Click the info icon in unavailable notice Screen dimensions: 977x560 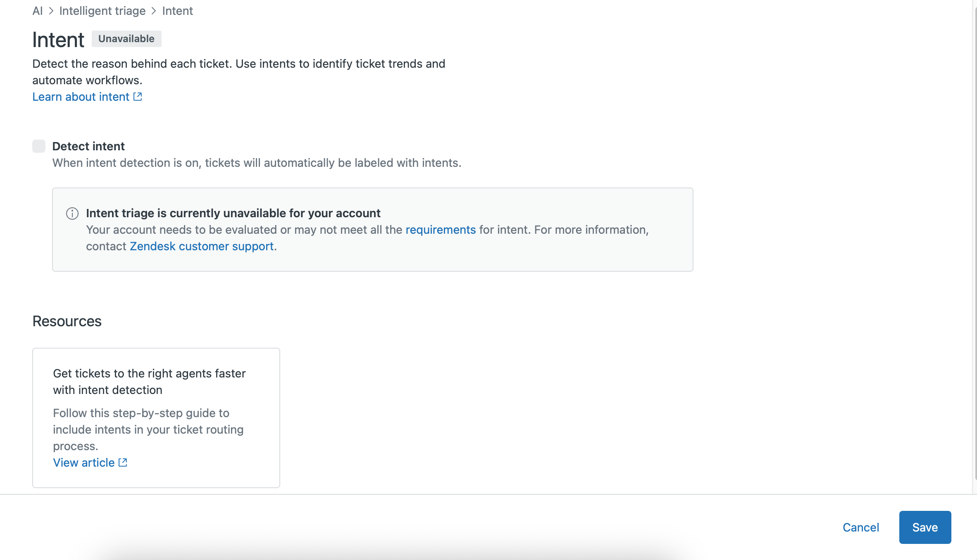click(x=72, y=214)
